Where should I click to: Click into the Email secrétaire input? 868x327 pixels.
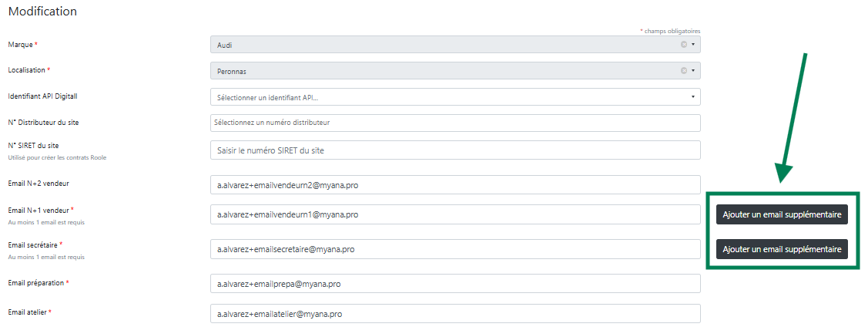[x=454, y=249]
